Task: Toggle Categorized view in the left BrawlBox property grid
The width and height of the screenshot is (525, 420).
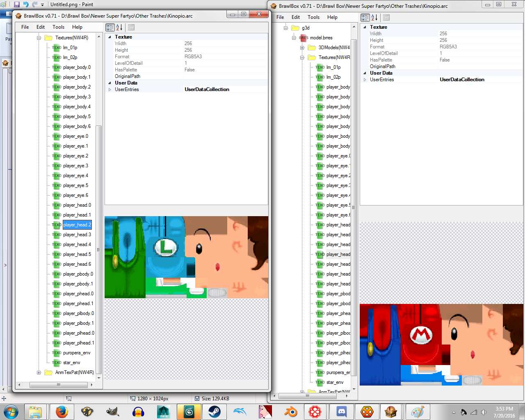Action: coord(110,27)
